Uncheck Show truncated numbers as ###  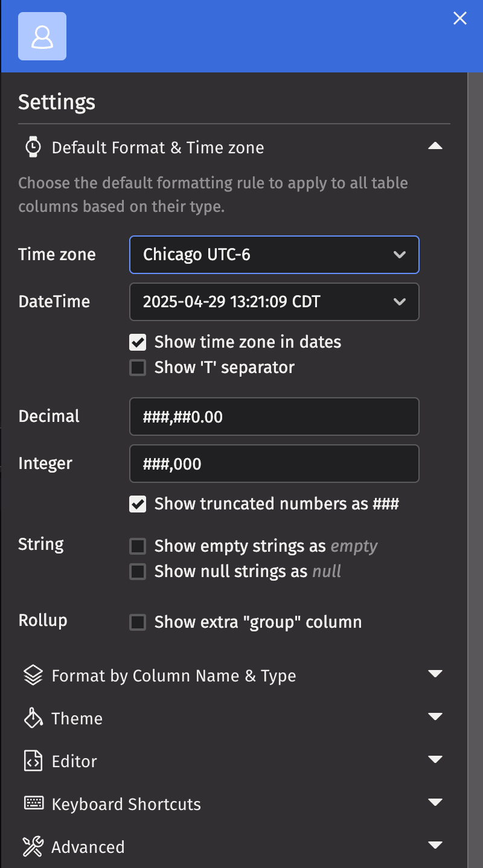[x=138, y=504]
